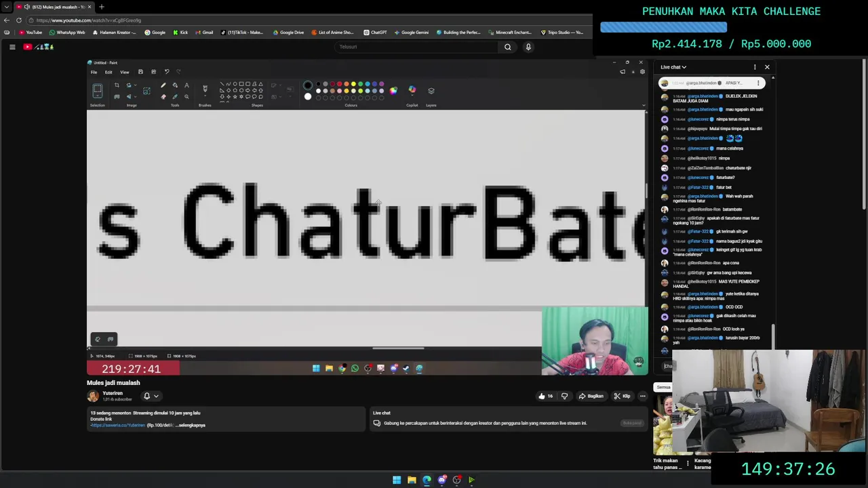Click YouTube Telusuri search field
The width and height of the screenshot is (868, 488).
[x=417, y=47]
